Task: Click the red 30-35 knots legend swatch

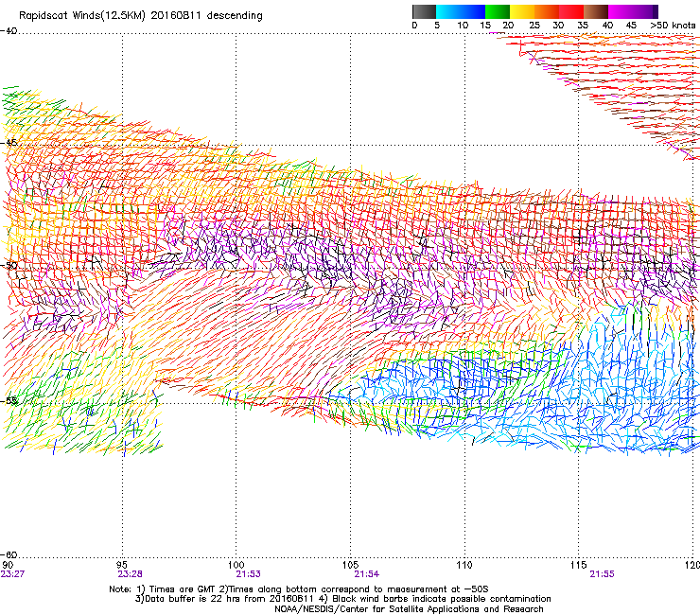Action: point(571,11)
